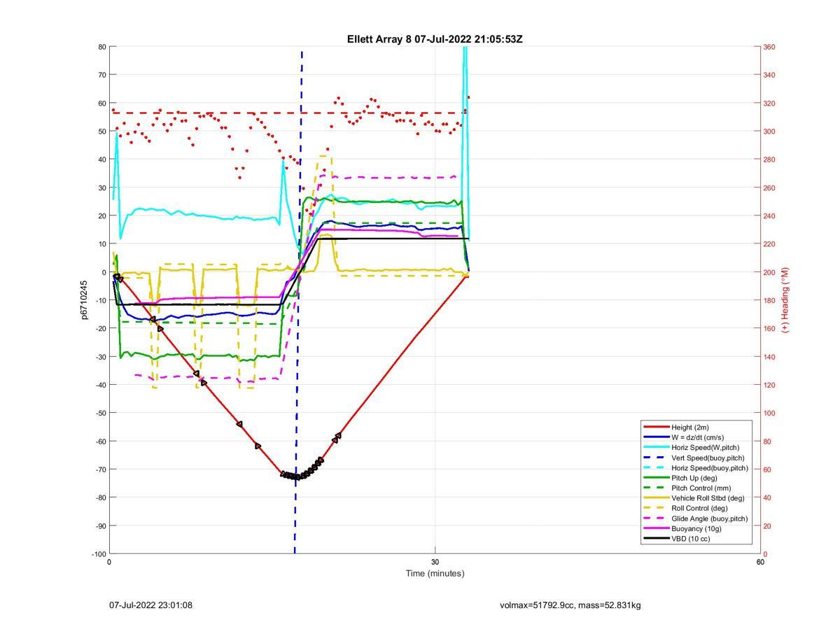This screenshot has width=840, height=622.
Task: Click heading axis tick label '180'
Action: (x=769, y=300)
